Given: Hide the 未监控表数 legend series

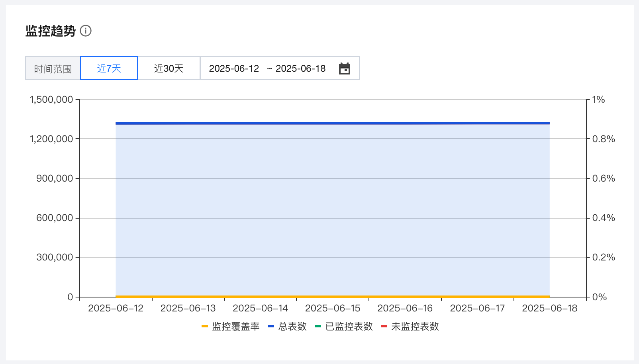Looking at the screenshot, I should pyautogui.click(x=415, y=327).
